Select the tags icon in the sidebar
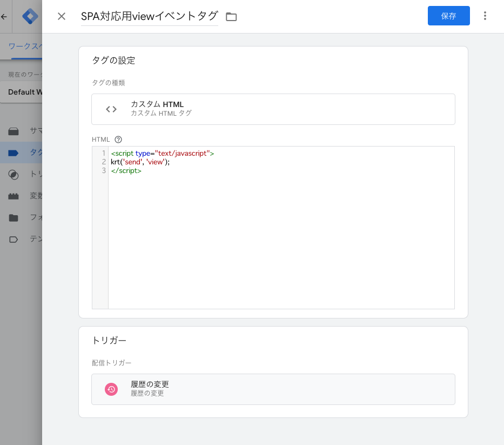 14,152
